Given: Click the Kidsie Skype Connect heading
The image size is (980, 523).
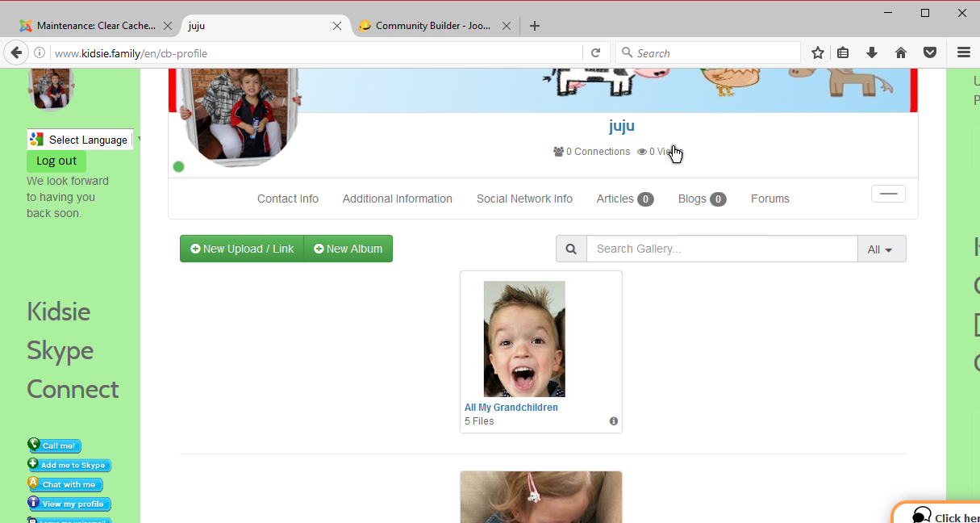Looking at the screenshot, I should (x=73, y=350).
